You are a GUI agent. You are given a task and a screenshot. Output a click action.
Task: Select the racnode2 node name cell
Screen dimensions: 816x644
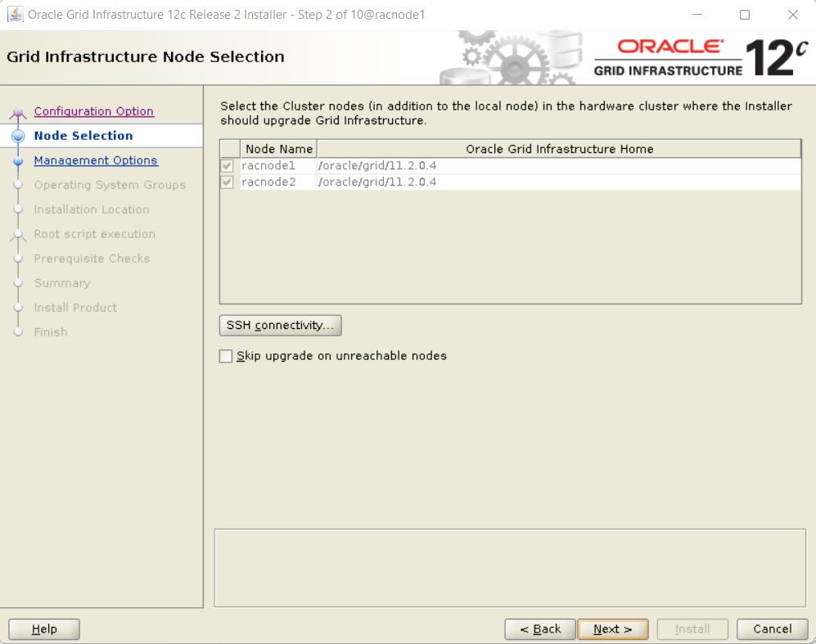278,182
